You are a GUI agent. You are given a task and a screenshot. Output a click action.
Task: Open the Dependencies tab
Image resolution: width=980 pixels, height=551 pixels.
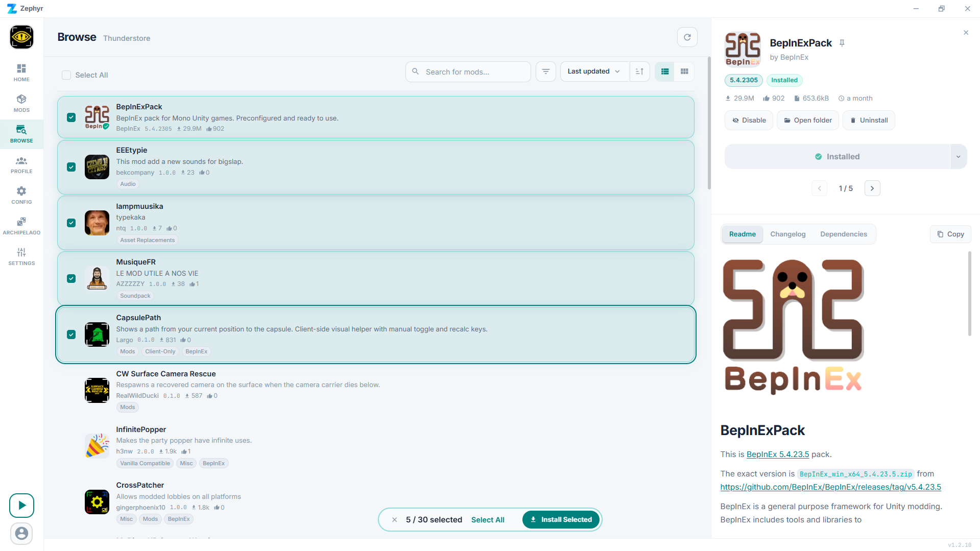tap(843, 234)
